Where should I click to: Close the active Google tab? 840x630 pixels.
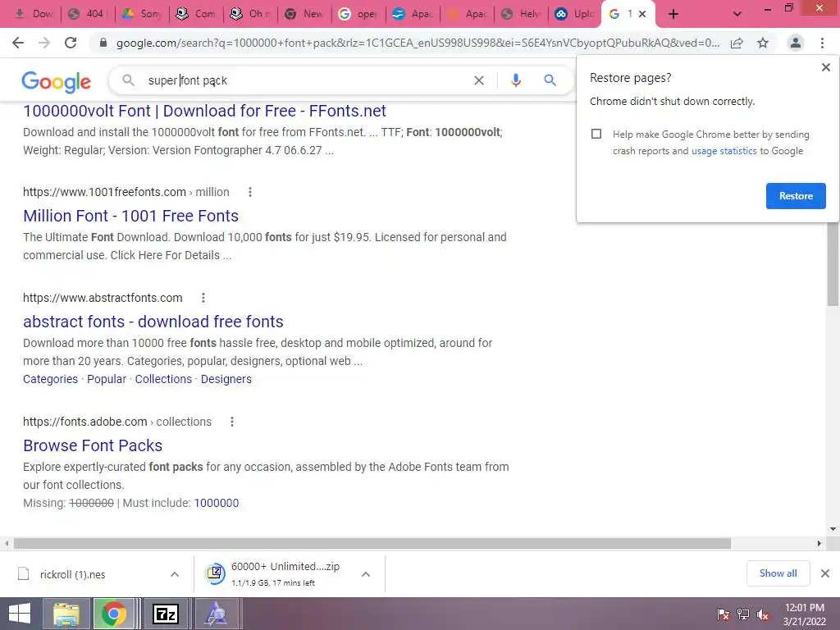pyautogui.click(x=642, y=14)
